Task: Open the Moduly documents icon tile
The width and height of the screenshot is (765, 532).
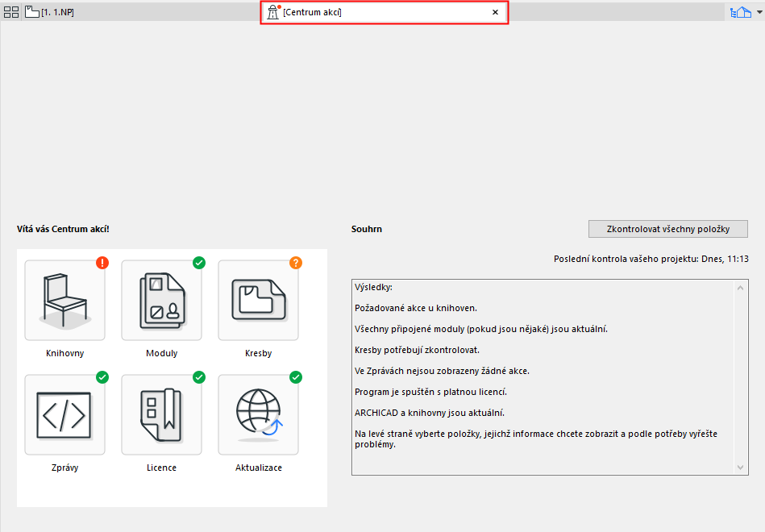Action: 161,300
